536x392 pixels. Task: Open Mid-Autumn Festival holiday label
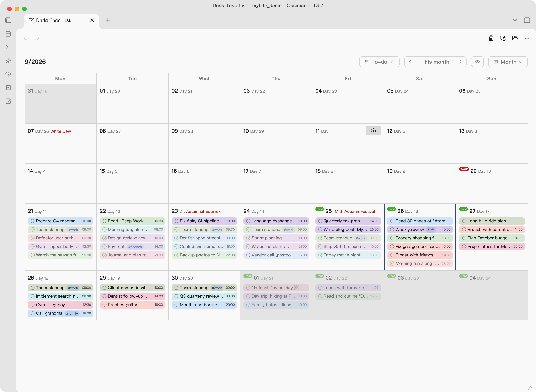pos(355,211)
